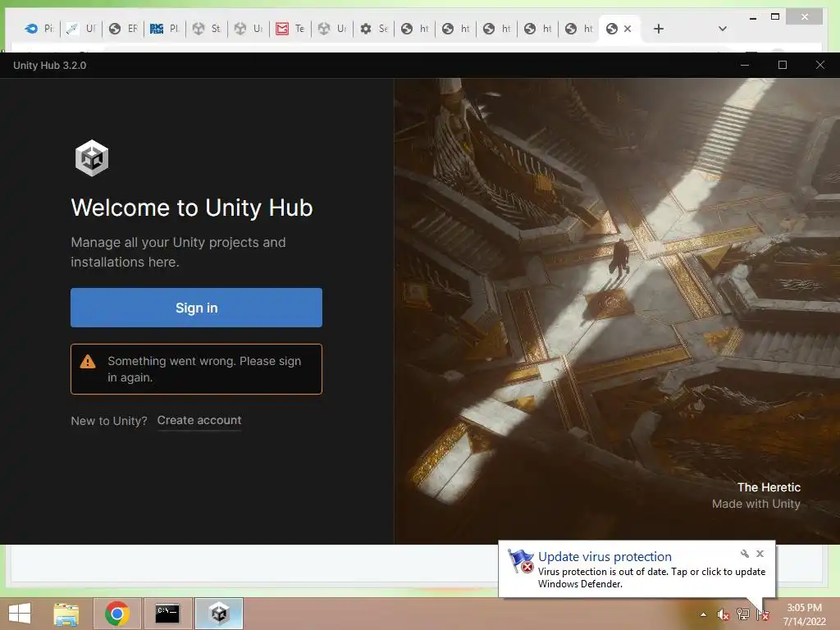Close the Unity Hub window
840x630 pixels.
point(820,65)
